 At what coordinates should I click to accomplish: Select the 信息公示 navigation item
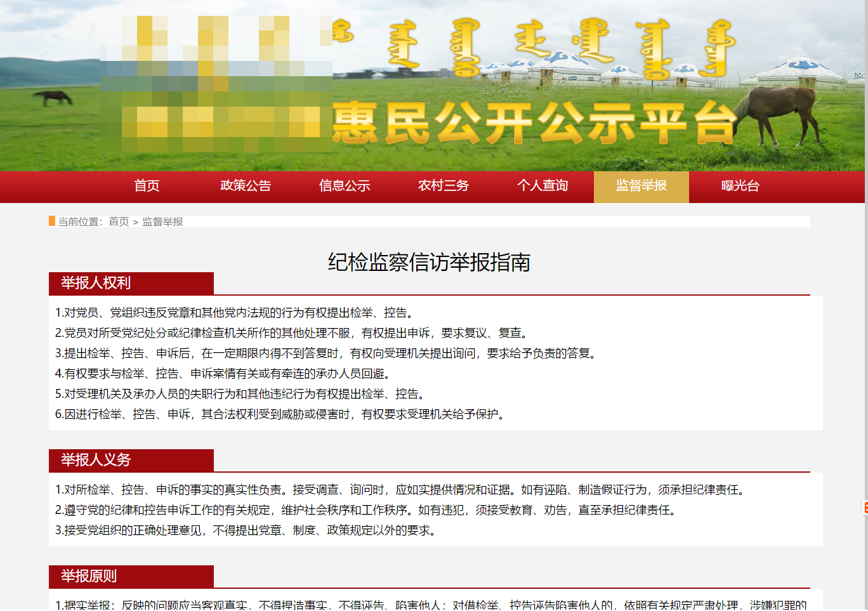pyautogui.click(x=345, y=187)
